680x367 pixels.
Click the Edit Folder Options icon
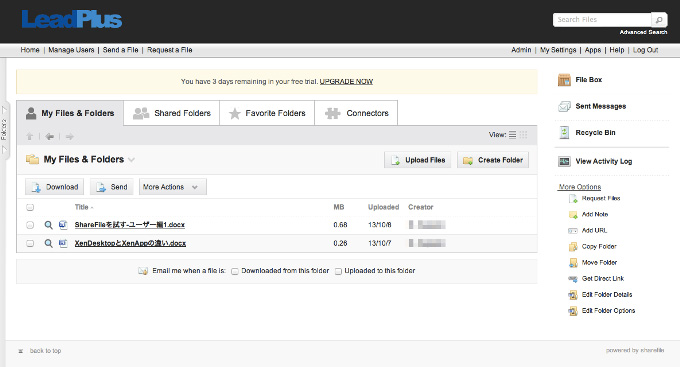click(x=573, y=311)
